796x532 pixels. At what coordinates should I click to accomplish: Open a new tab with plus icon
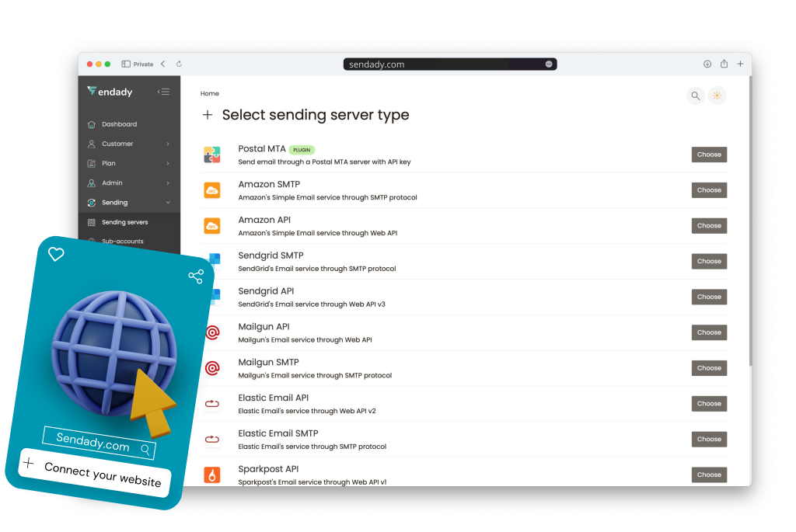741,64
